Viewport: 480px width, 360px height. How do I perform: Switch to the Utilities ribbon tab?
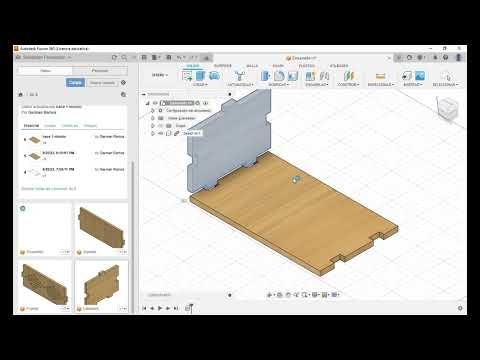pos(339,66)
